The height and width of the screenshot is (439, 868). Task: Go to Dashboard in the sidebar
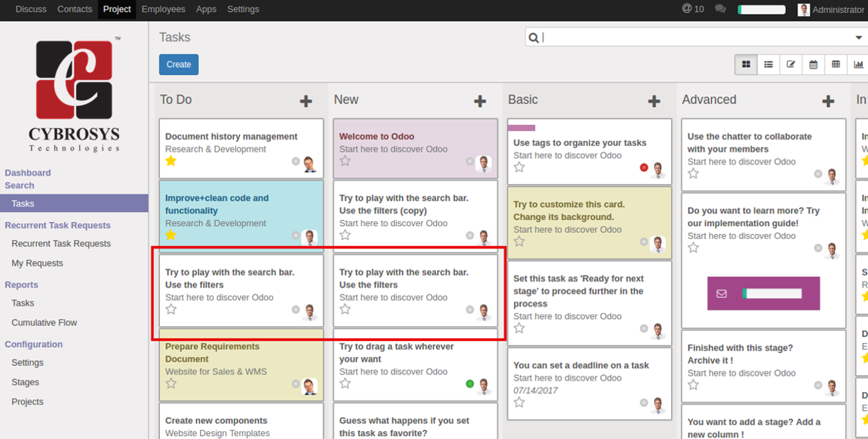coord(28,173)
